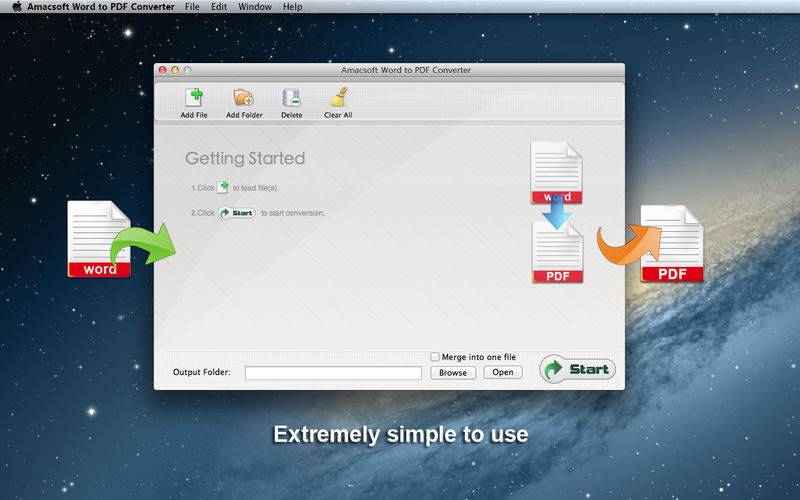This screenshot has height=500, width=800.
Task: Click the PDF document icon inside window
Action: 557,253
